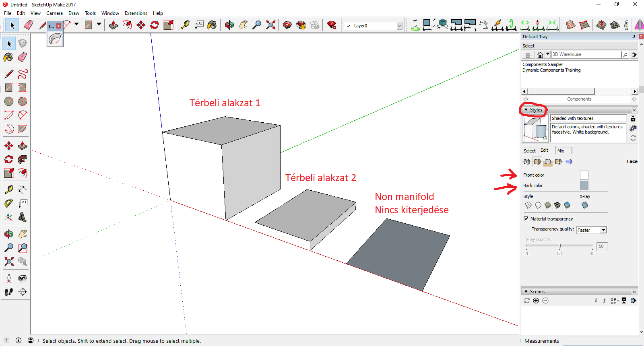This screenshot has height=346, width=644.
Task: Open Watermark settings in Styles Edit
Action: (558, 162)
